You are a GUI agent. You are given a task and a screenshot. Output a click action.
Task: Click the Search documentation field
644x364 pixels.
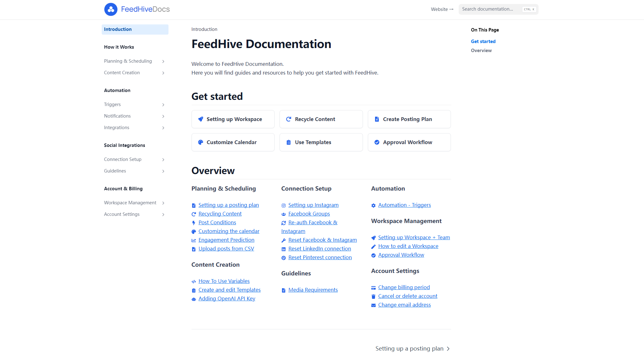(x=493, y=9)
